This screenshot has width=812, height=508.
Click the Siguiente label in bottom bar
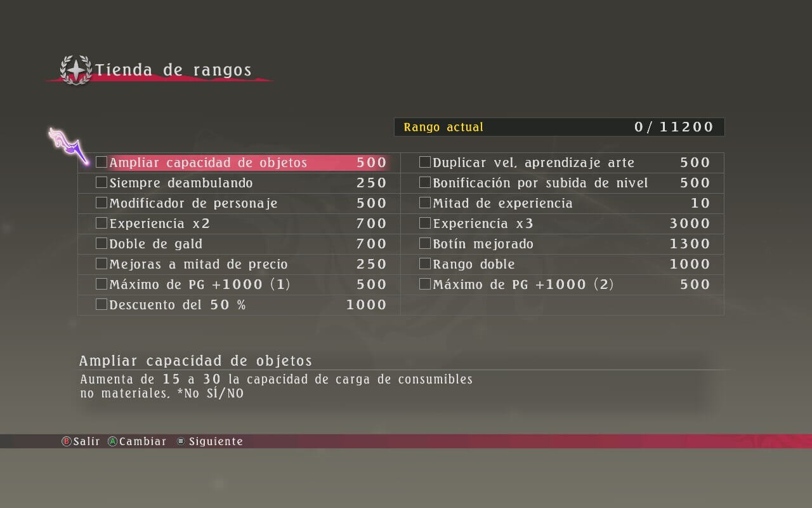coord(216,441)
